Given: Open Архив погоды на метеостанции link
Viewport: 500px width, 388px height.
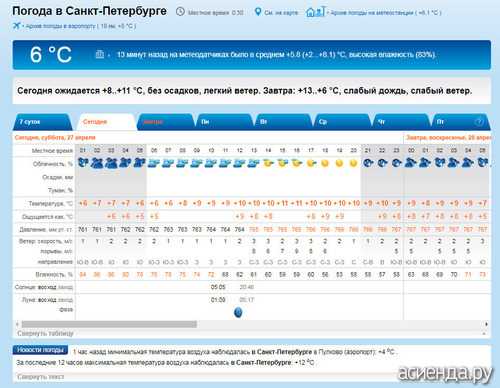Looking at the screenshot, I should [386, 13].
